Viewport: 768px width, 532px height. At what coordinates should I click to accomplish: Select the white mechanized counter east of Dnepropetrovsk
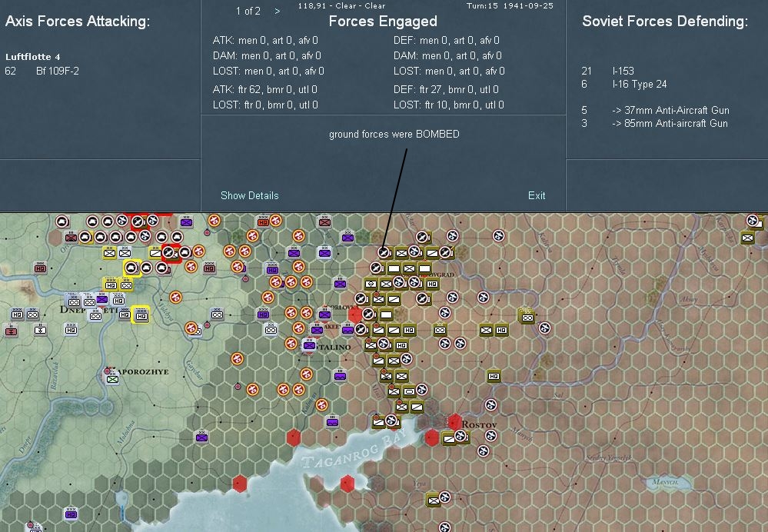click(217, 314)
